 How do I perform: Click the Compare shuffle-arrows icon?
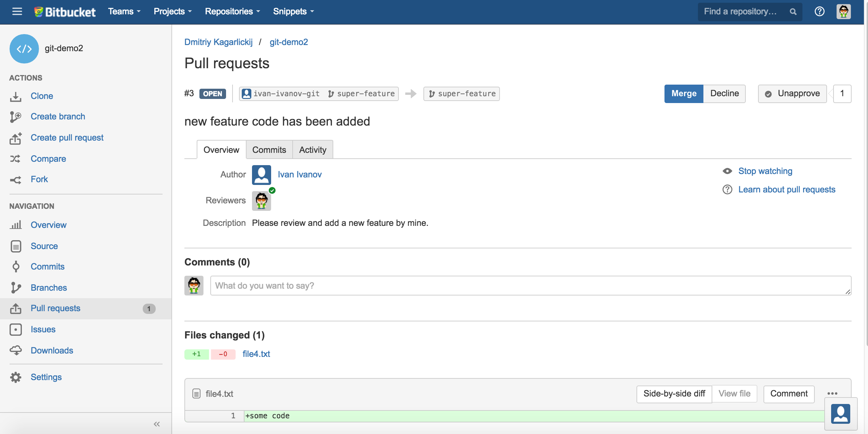[15, 159]
